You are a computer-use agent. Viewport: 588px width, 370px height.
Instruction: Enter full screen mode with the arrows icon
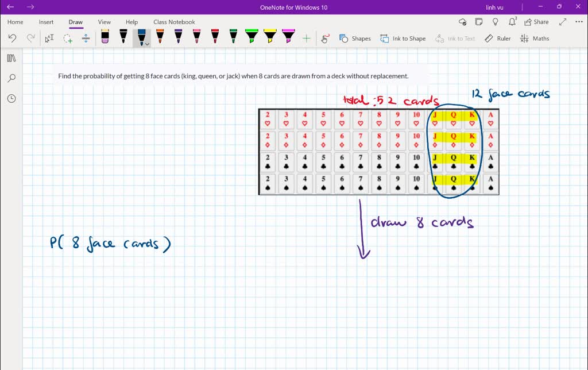(563, 22)
